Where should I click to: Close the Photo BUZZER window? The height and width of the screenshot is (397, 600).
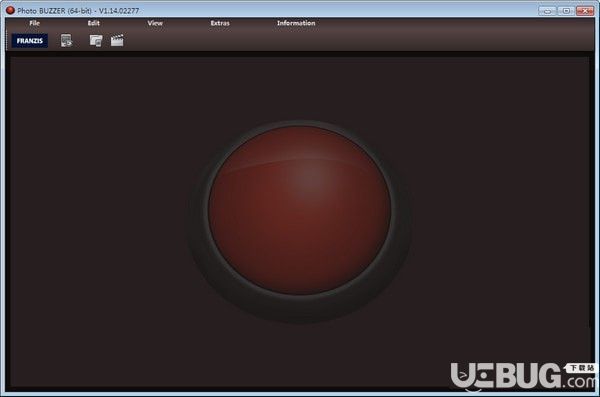pyautogui.click(x=585, y=11)
